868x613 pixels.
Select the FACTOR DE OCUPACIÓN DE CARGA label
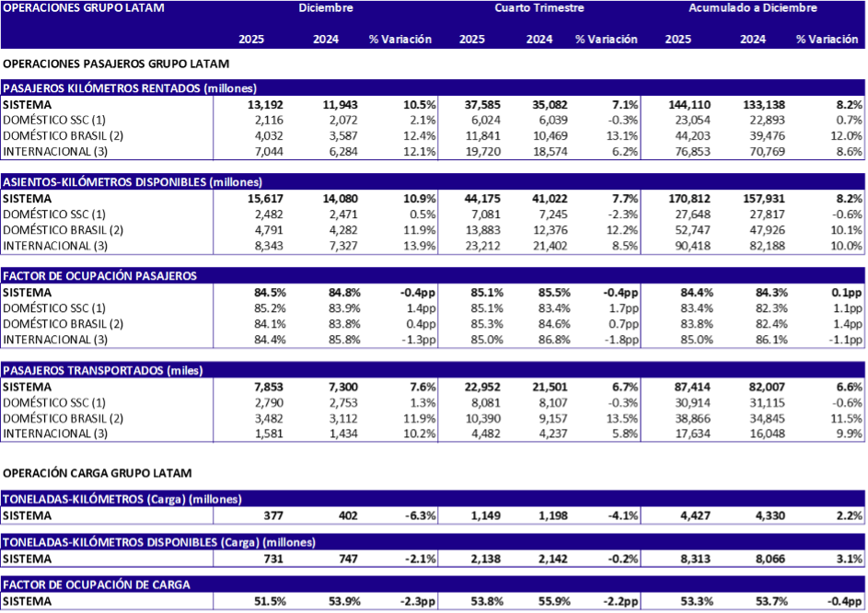point(98,584)
